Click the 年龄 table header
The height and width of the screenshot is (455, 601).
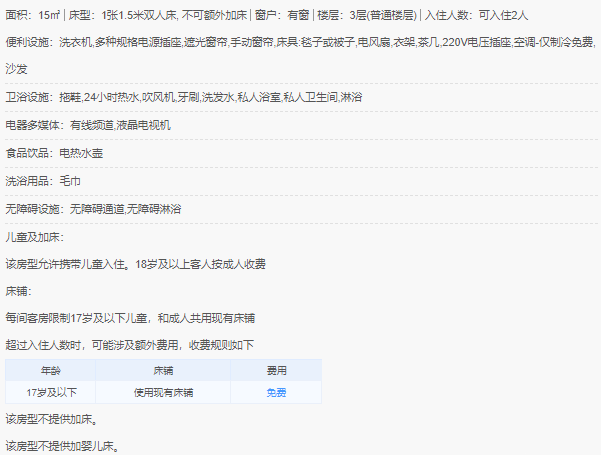(51, 371)
